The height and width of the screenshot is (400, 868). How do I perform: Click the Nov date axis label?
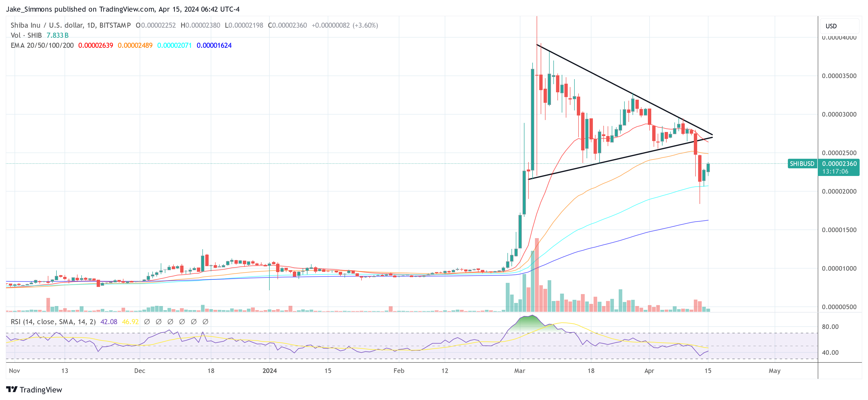pyautogui.click(x=15, y=371)
